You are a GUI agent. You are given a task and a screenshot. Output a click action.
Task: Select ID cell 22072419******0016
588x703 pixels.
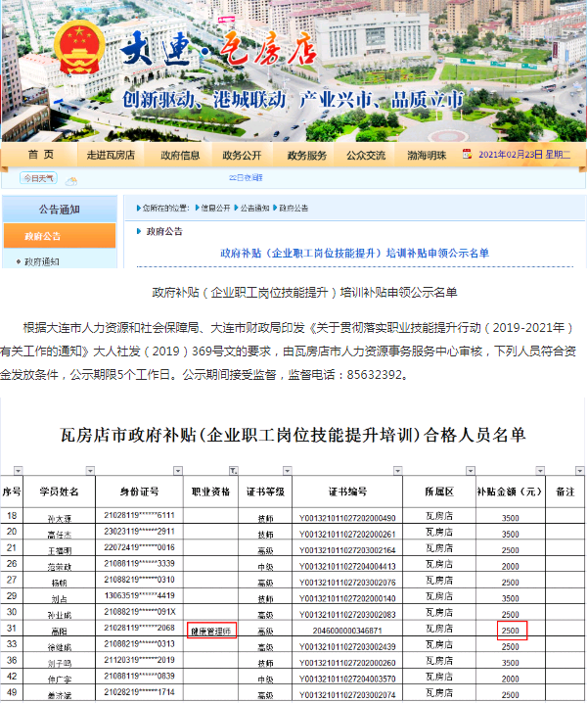pyautogui.click(x=139, y=547)
